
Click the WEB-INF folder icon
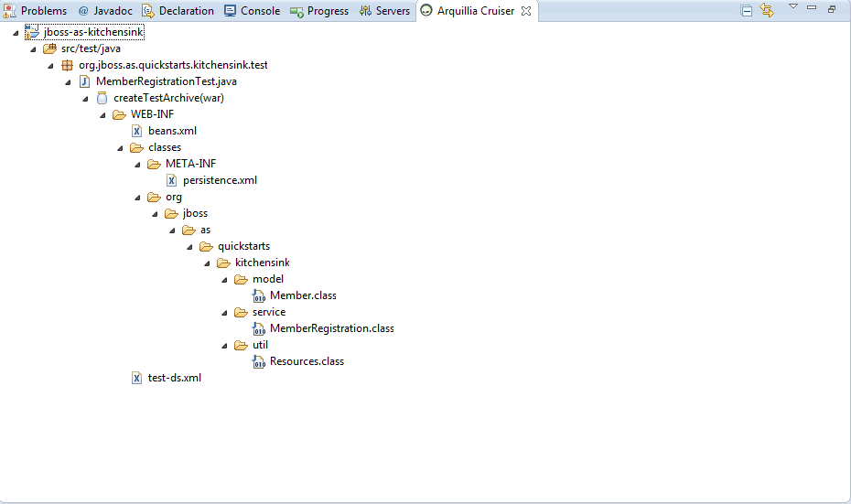coord(119,114)
